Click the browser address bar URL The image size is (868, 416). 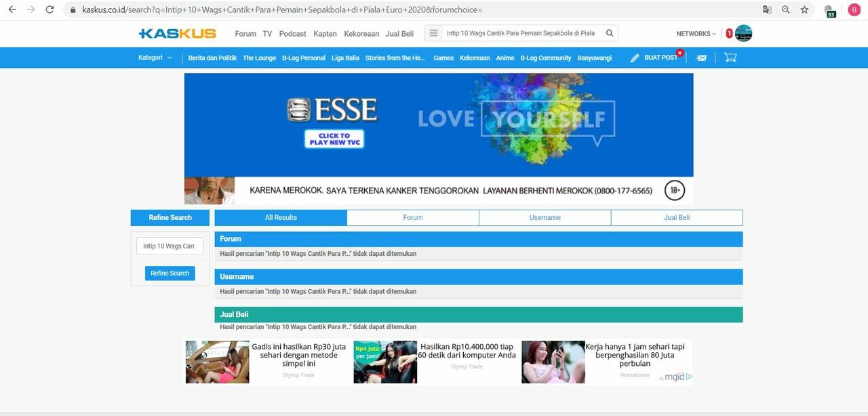click(x=282, y=10)
